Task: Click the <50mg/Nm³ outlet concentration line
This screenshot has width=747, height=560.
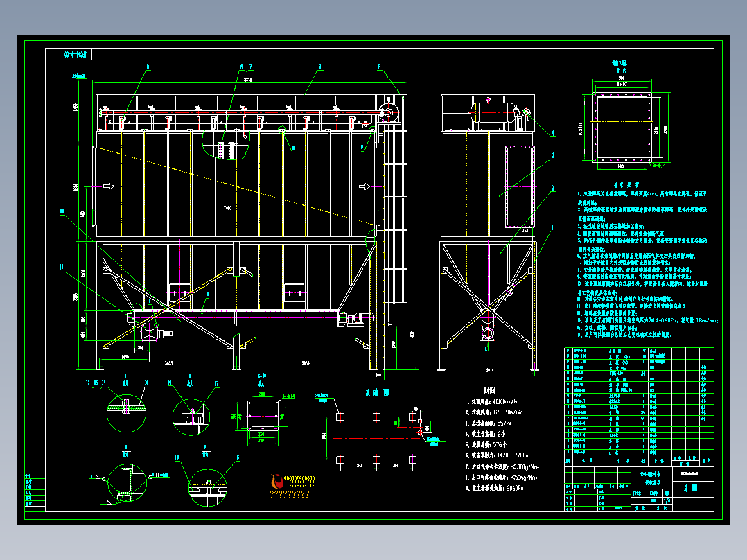Action: click(501, 478)
